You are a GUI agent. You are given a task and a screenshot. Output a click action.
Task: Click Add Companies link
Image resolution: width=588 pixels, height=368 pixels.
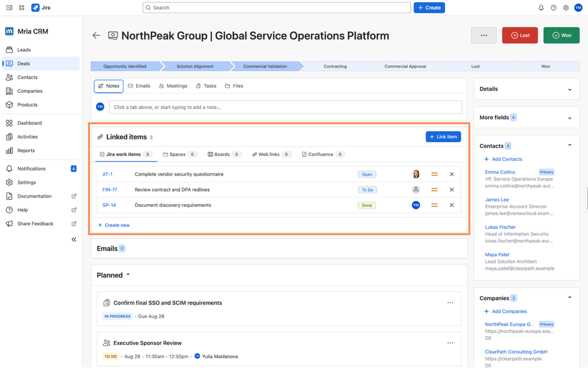click(506, 312)
